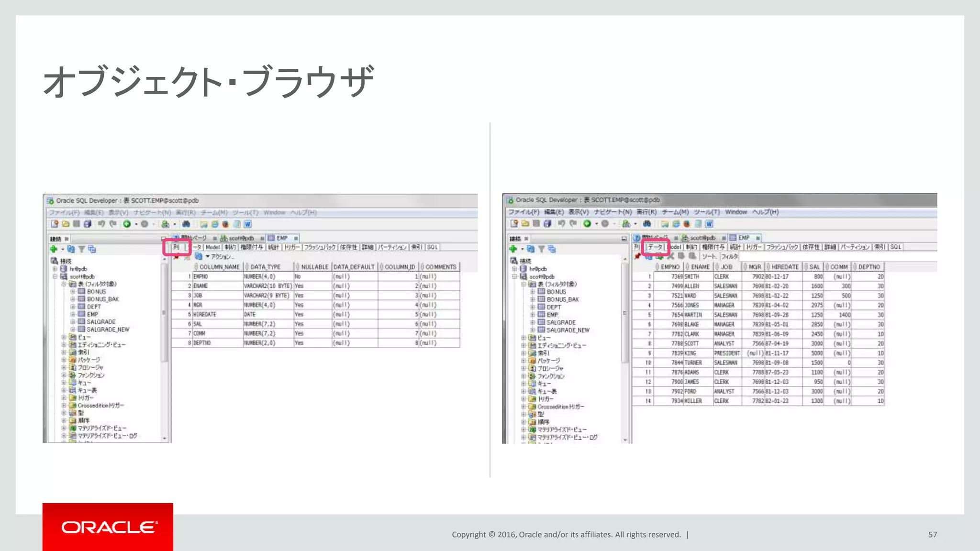Click binoculars Find icon in left window toolbar
980x551 pixels.
[x=186, y=224]
